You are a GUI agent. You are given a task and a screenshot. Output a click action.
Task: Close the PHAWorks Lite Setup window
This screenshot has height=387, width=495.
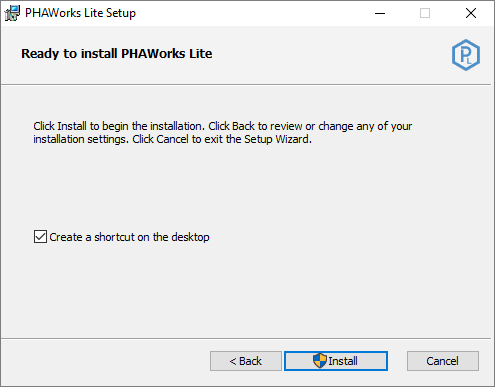(471, 13)
